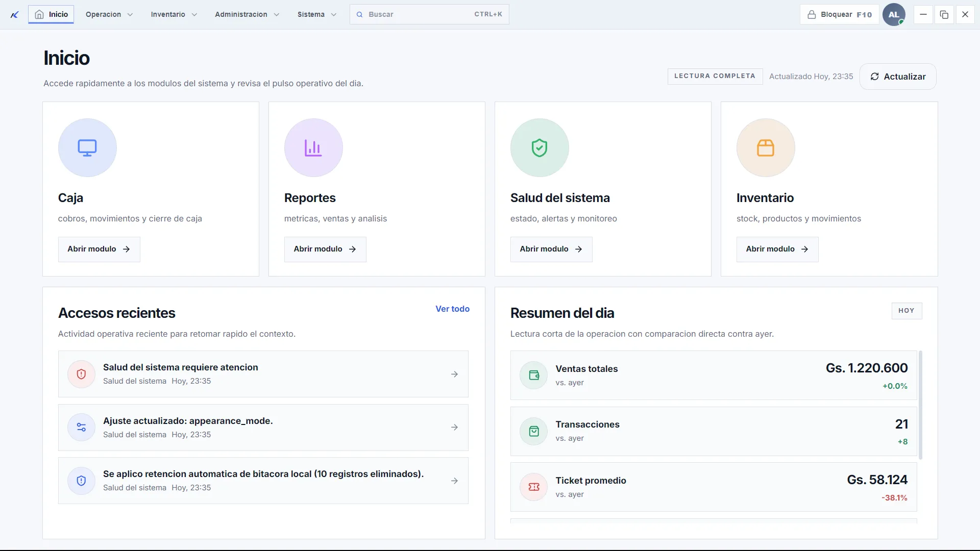Click the Reportes bar chart icon
980x551 pixels.
(x=313, y=148)
